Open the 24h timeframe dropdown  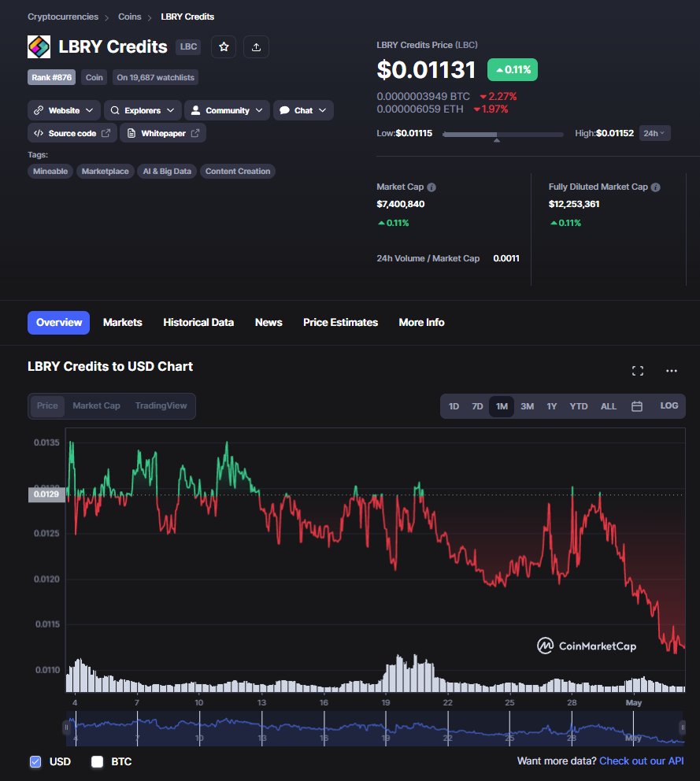(x=654, y=134)
